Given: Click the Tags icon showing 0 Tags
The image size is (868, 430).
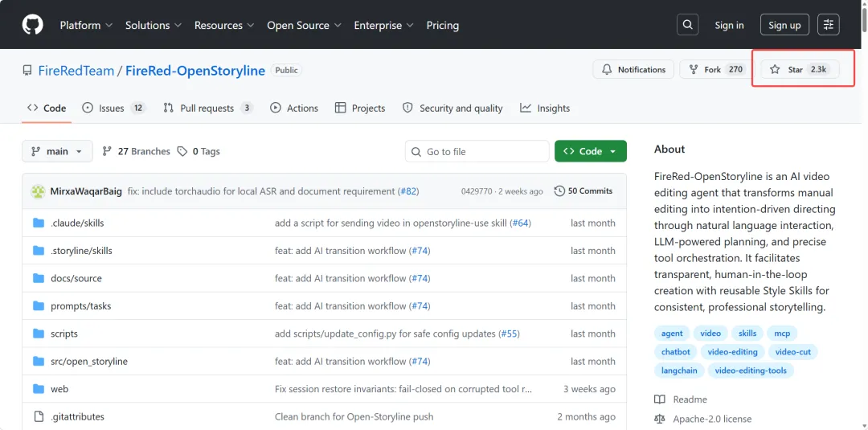Looking at the screenshot, I should pyautogui.click(x=182, y=151).
